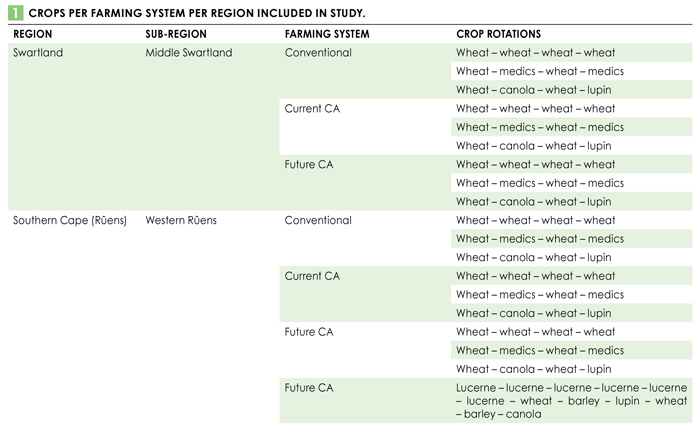Image resolution: width=700 pixels, height=429 pixels.
Task: Select the Swartland region cell
Action: click(x=38, y=53)
